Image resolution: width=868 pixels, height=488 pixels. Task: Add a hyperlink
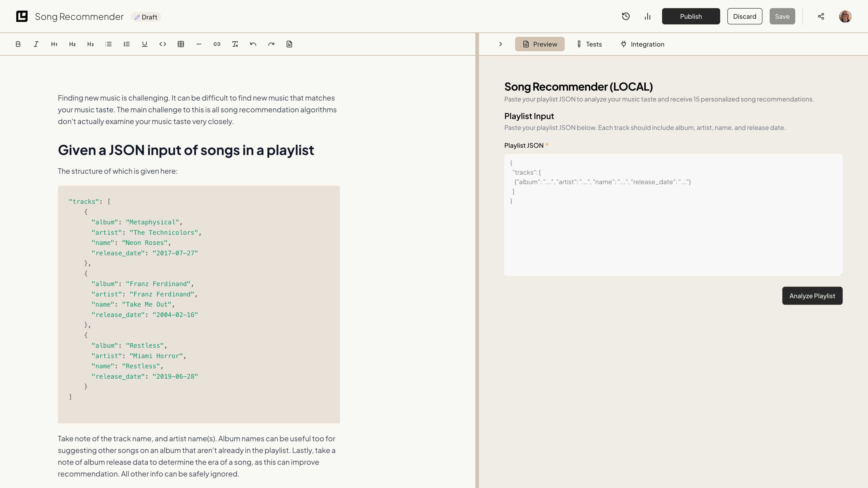(x=217, y=44)
